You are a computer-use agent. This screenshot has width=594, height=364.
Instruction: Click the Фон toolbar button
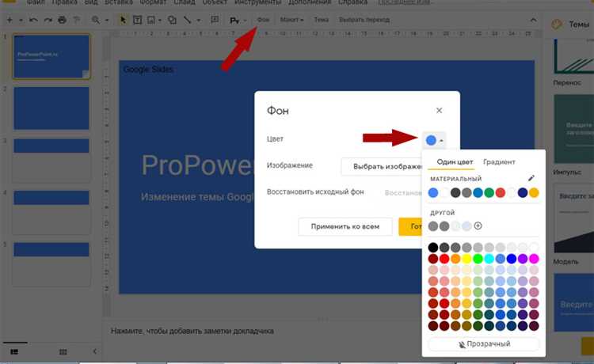pos(263,20)
